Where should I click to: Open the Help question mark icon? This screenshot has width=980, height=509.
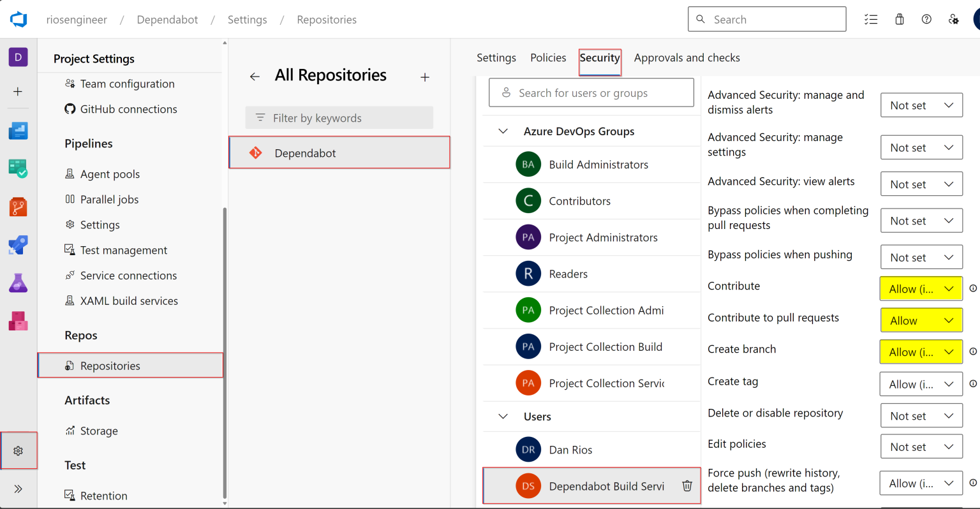(926, 19)
